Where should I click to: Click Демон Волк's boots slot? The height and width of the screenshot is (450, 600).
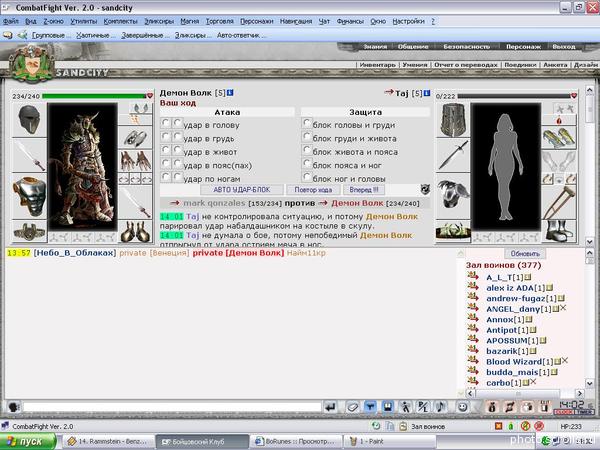click(x=135, y=231)
